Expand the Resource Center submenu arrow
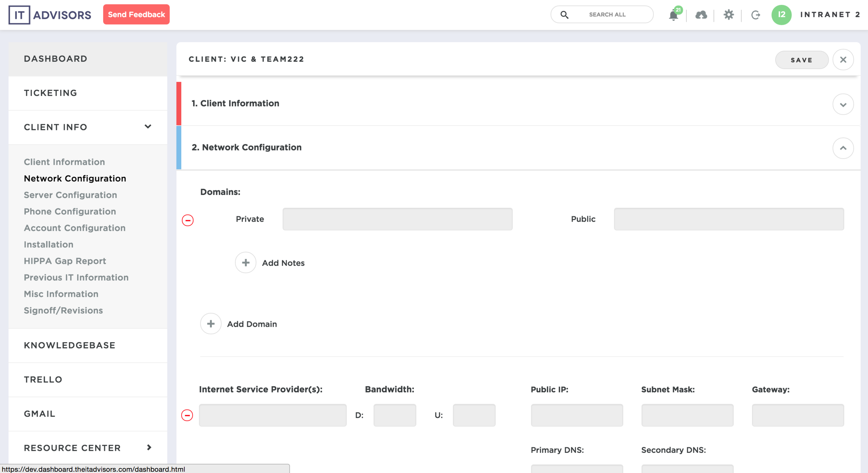 pos(149,447)
